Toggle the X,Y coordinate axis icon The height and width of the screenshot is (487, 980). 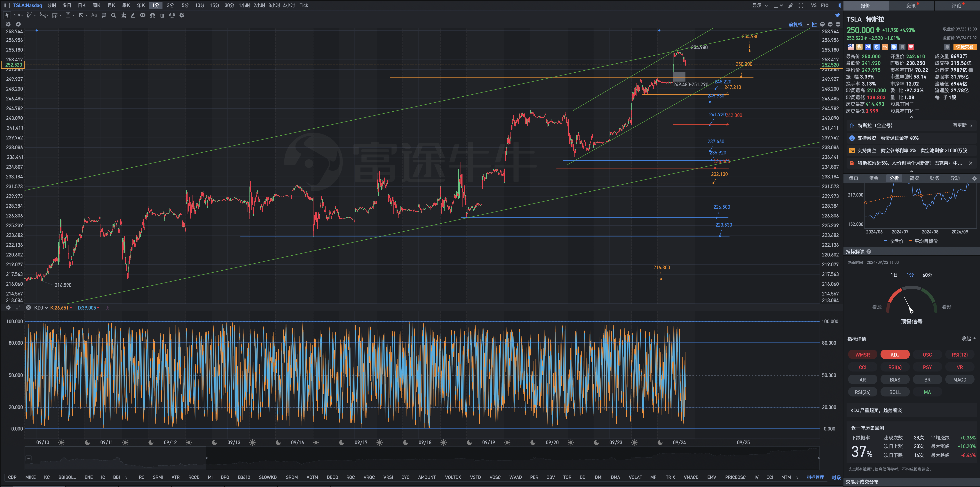pos(814,24)
